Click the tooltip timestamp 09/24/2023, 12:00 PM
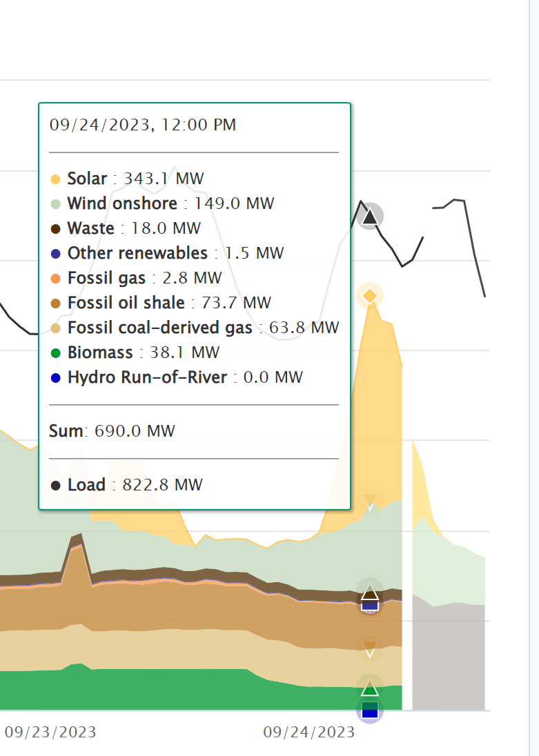This screenshot has width=539, height=756. tap(142, 125)
